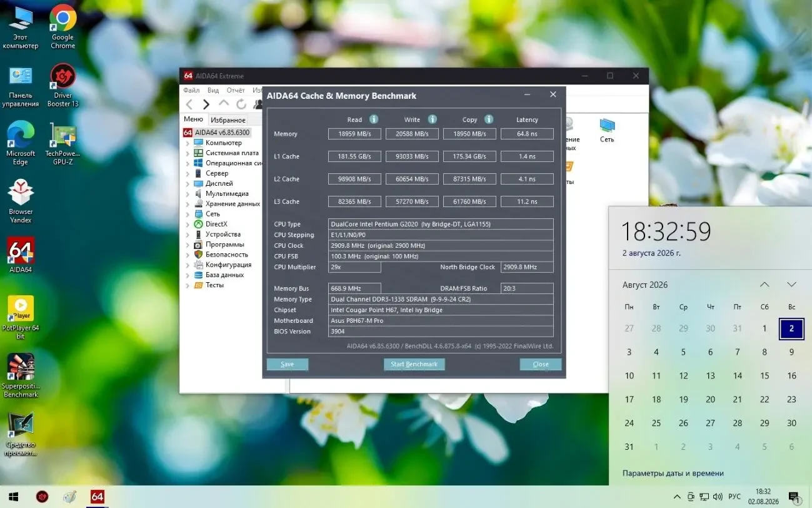The image size is (812, 508).
Task: Launch Driver Booster 13 from desktop
Action: [x=63, y=86]
